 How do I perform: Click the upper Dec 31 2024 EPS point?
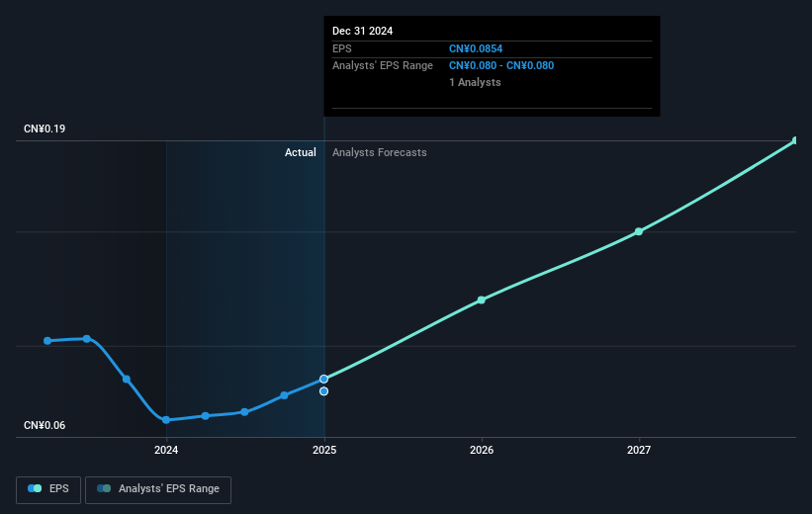point(323,379)
